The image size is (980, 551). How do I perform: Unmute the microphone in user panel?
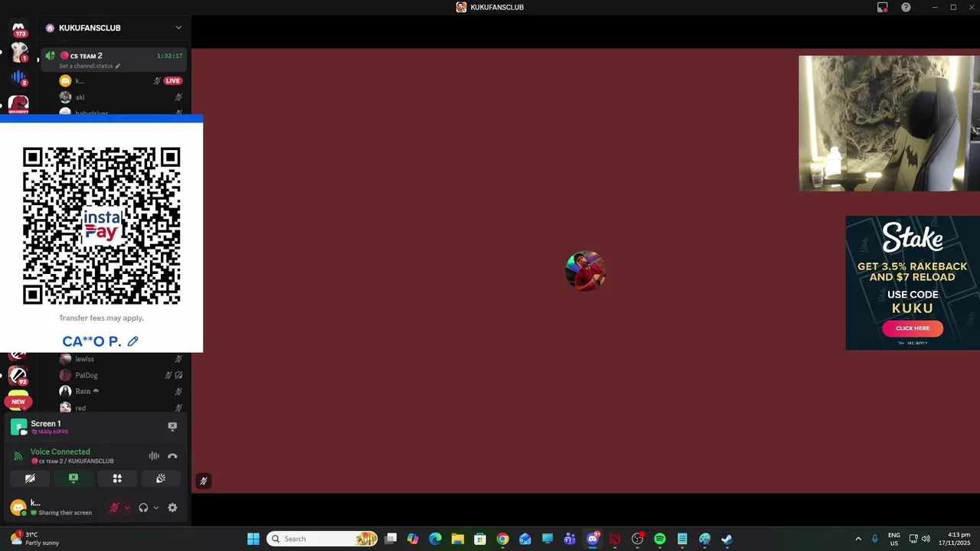(115, 507)
